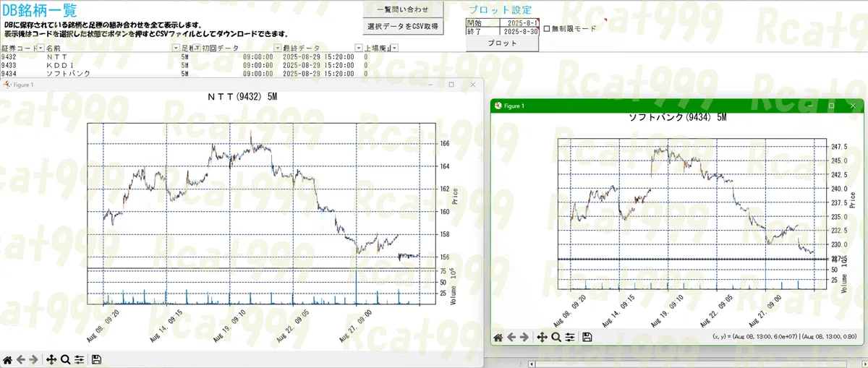
Task: Open the 最終データ column filter dropdown
Action: 358,48
